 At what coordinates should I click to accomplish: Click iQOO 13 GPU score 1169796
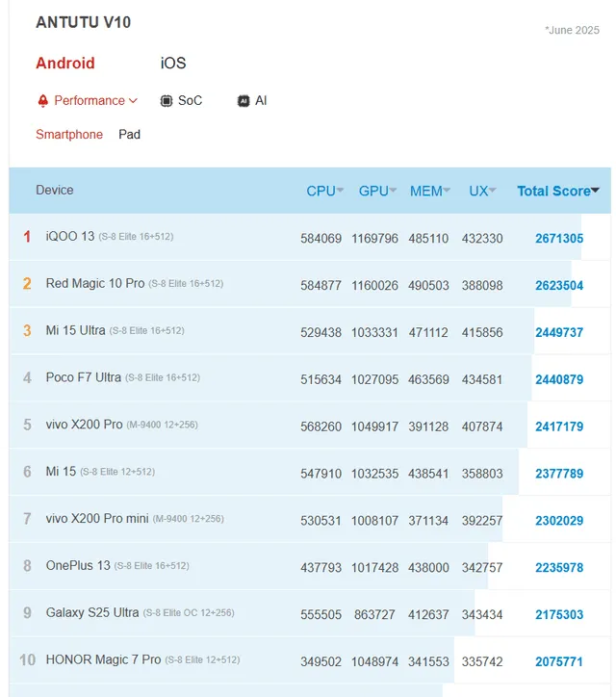[x=374, y=239]
